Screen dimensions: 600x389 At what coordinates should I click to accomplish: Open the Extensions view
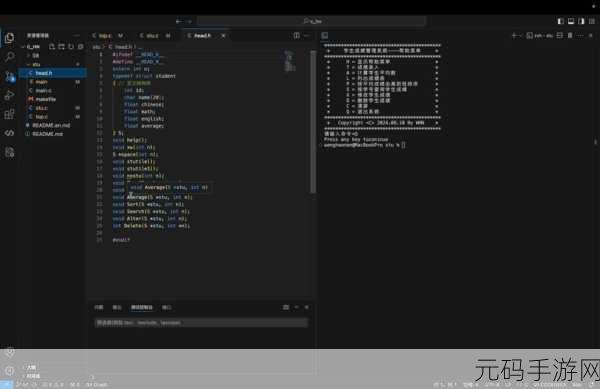10,114
